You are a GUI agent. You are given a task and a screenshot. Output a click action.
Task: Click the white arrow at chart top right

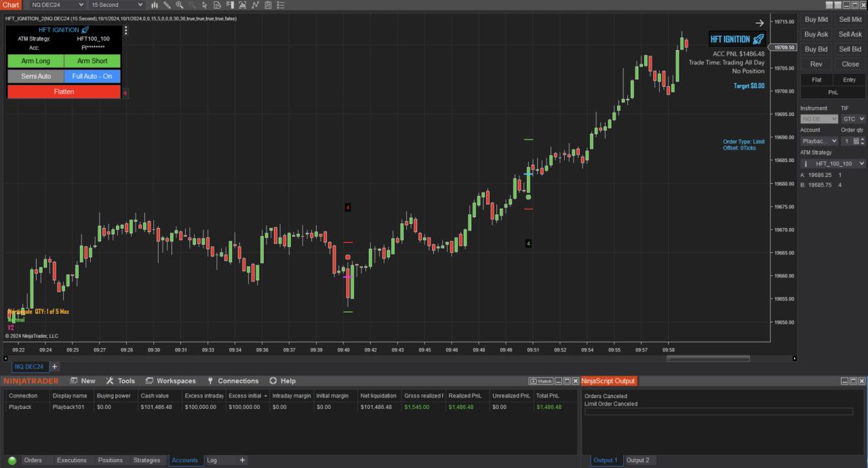[759, 23]
